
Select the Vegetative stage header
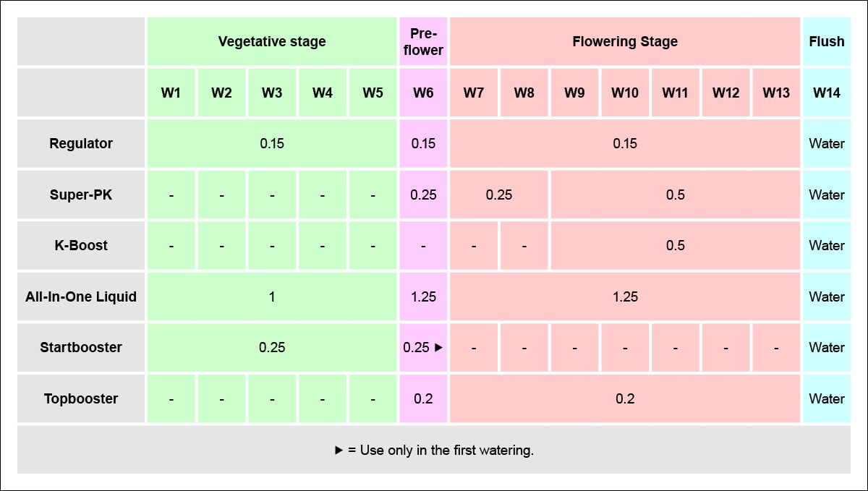coord(272,41)
